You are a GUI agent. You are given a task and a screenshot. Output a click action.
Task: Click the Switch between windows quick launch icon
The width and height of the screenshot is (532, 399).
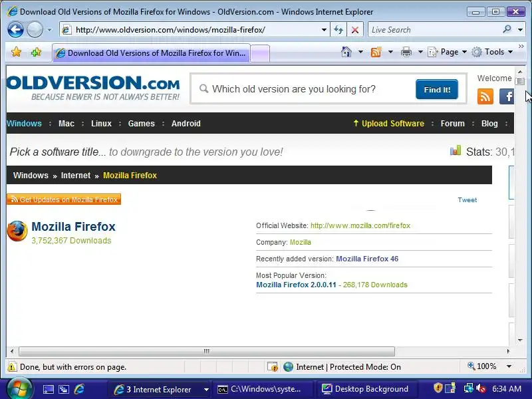64,390
